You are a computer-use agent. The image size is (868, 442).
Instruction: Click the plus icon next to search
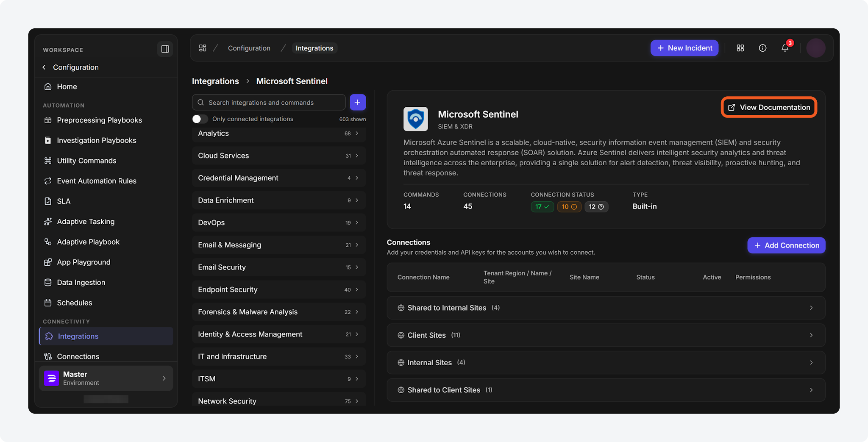tap(358, 102)
